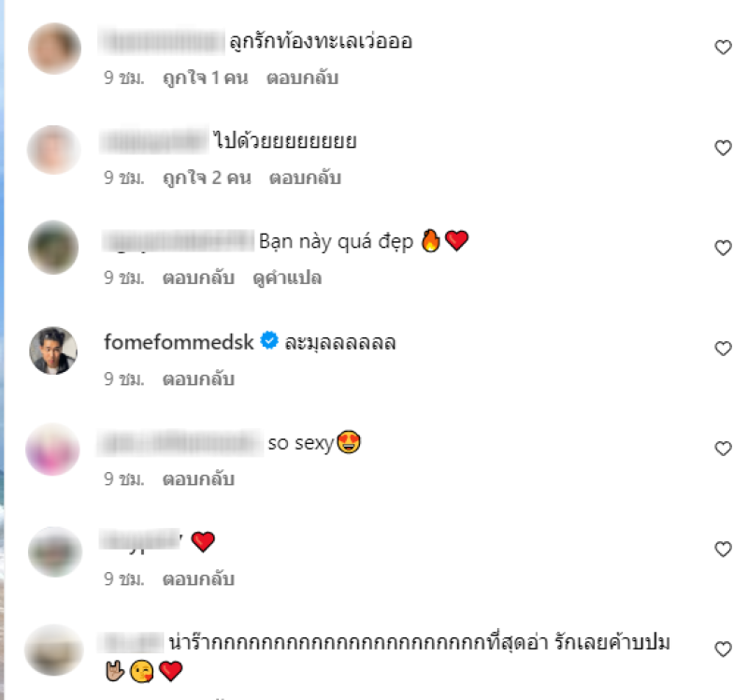This screenshot has width=748, height=700.
Task: Open fomefommedsk profile picture
Action: (53, 350)
